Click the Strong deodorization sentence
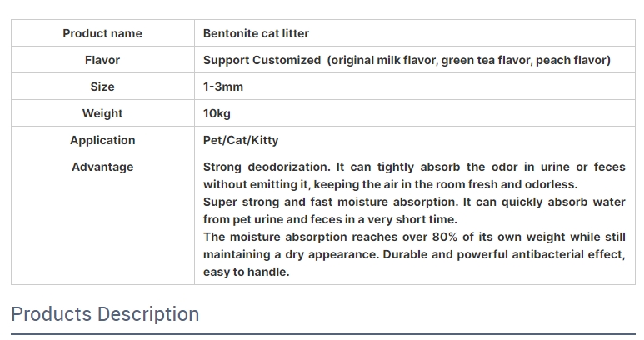The width and height of the screenshot is (644, 340). click(x=414, y=175)
